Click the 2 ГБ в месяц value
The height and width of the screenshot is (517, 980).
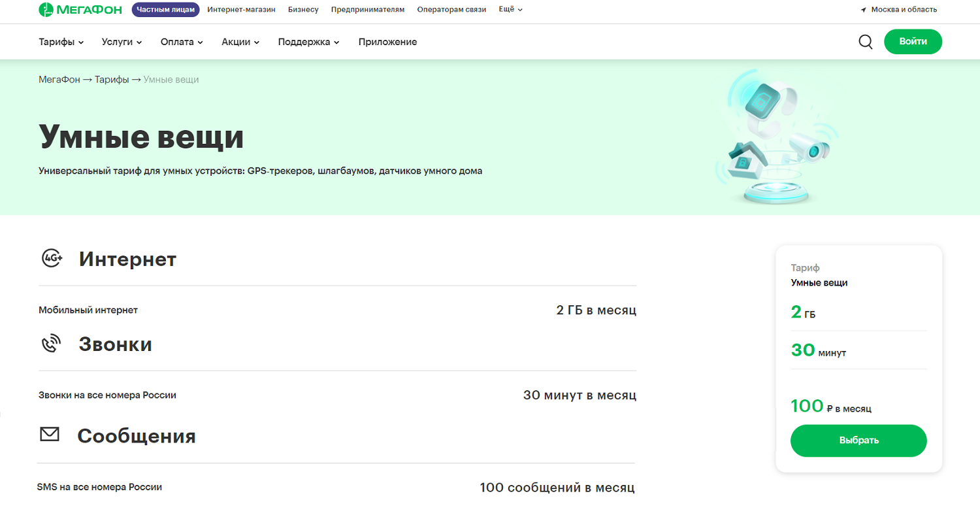[x=596, y=310]
